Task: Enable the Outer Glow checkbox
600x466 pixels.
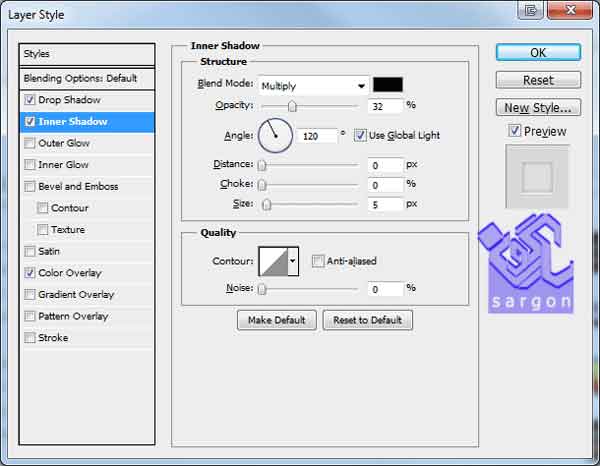Action: point(30,144)
